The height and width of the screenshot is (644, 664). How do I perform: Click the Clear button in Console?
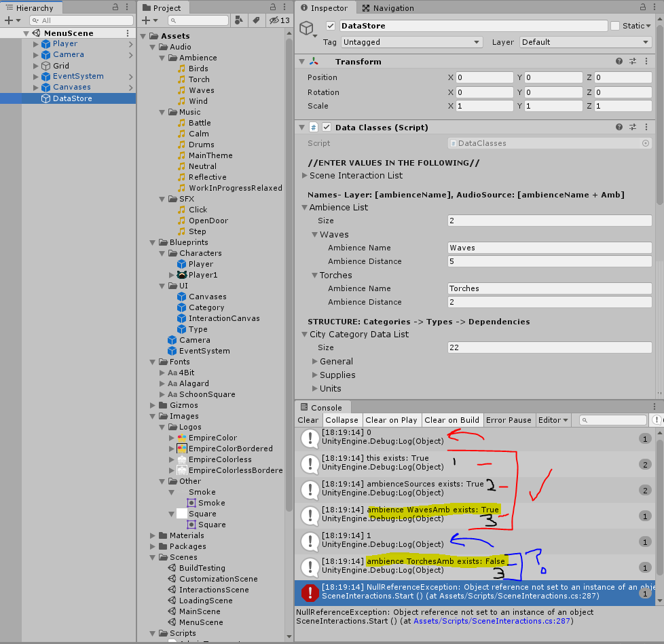click(x=308, y=420)
